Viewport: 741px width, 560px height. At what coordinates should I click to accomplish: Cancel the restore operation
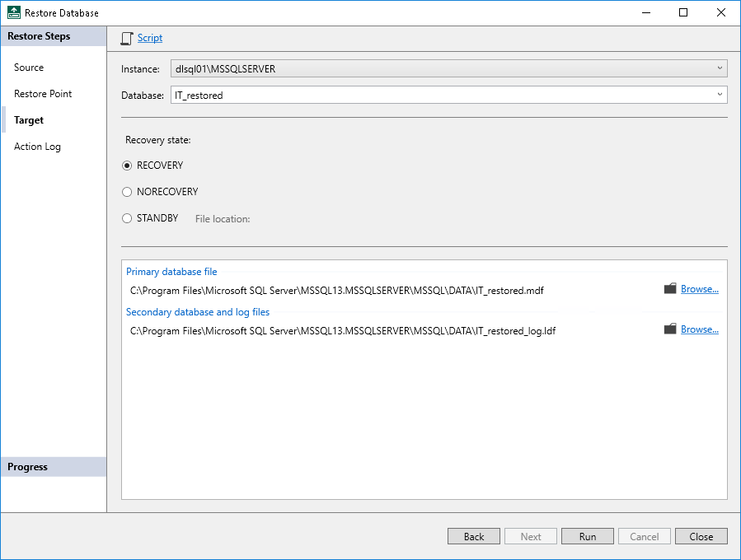(644, 536)
